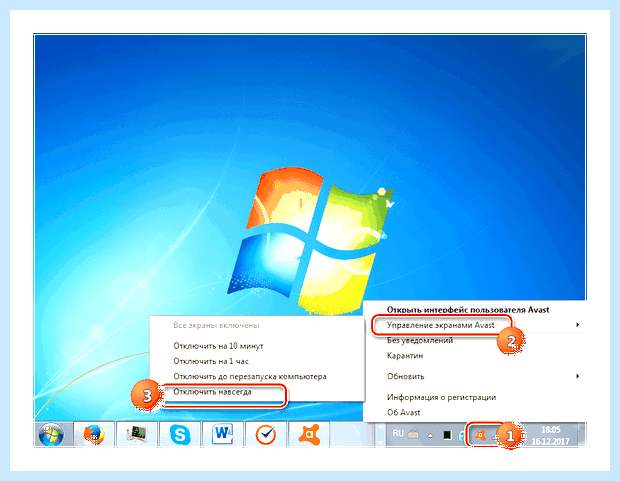Open 'Информация о регистрации' menu item
The width and height of the screenshot is (620, 481).
[474, 397]
